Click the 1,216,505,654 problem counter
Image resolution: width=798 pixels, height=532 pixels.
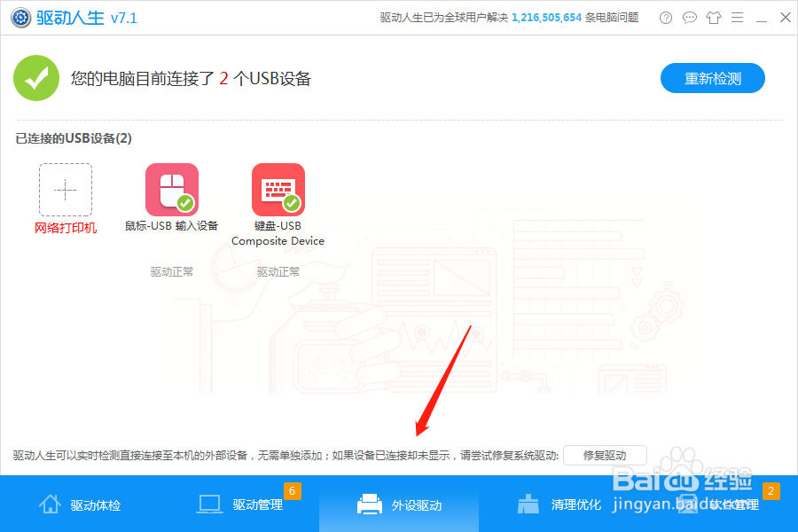[546, 18]
